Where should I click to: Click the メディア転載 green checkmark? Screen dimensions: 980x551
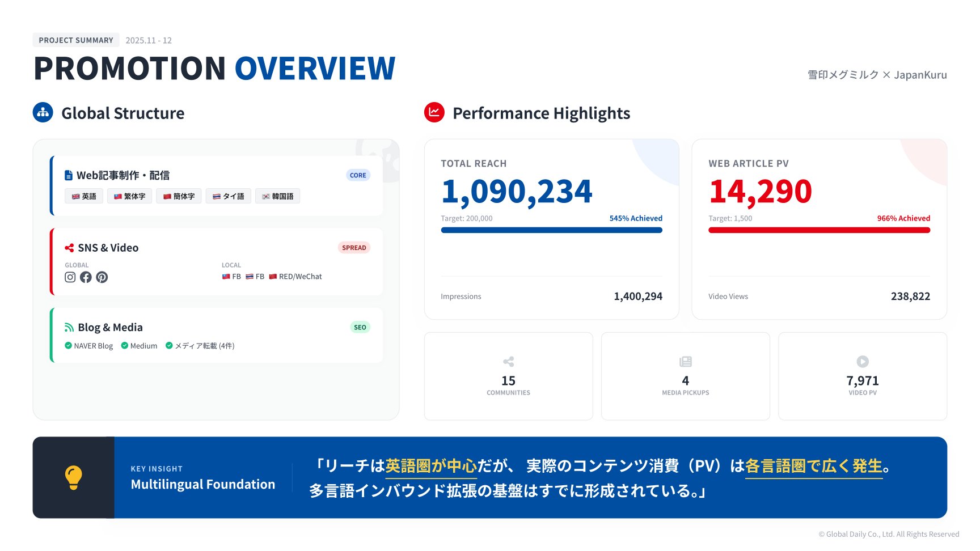pyautogui.click(x=169, y=346)
